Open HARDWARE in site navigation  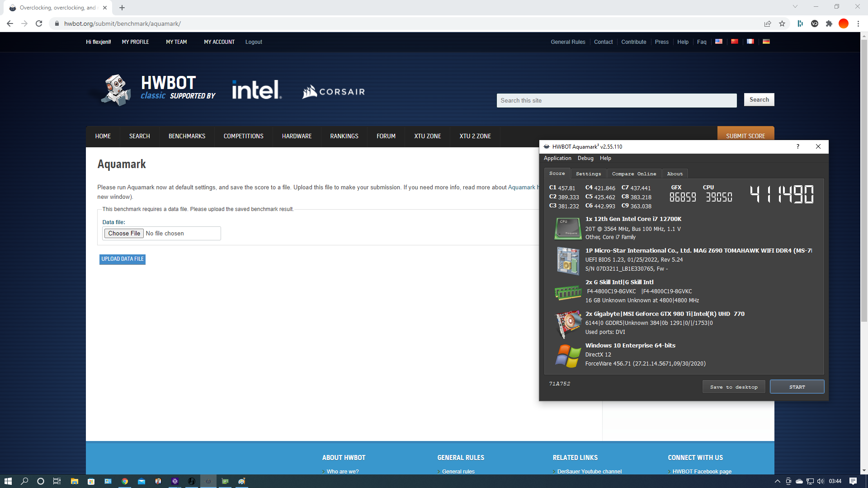(x=297, y=136)
